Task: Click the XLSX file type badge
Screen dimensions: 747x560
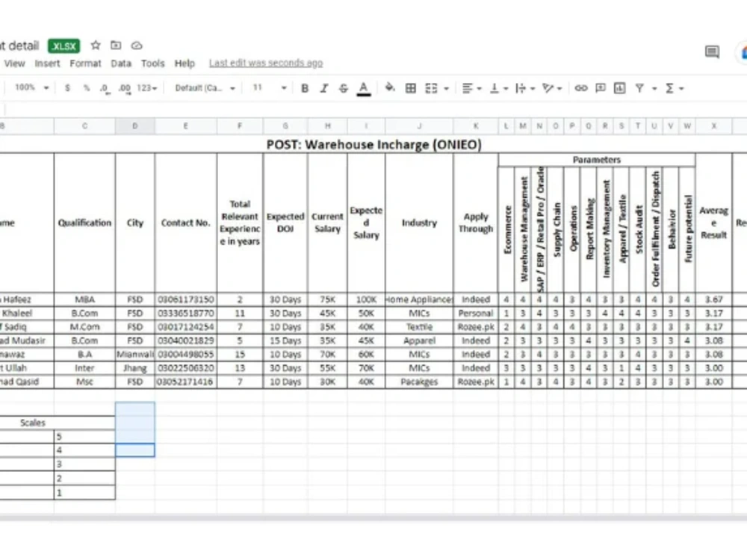Action: coord(63,46)
